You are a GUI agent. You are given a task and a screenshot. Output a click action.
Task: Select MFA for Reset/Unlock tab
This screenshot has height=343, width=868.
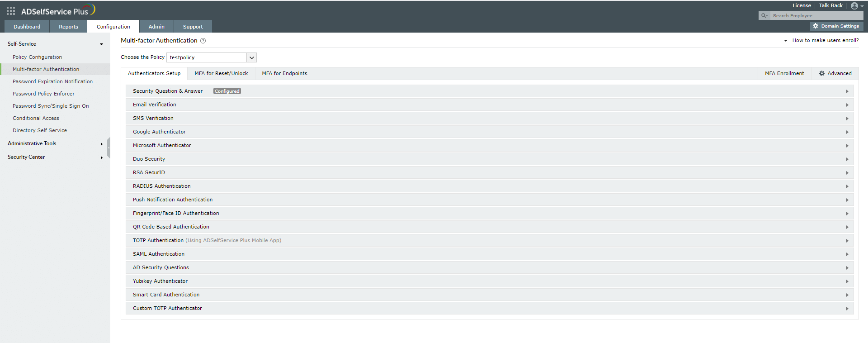(221, 73)
